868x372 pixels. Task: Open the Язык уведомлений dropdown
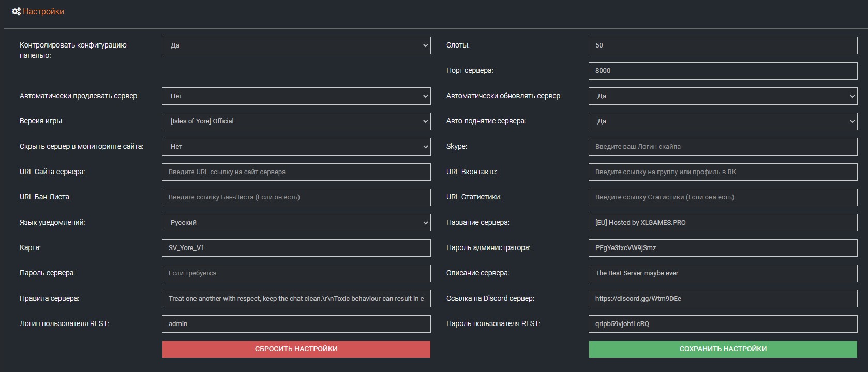(x=296, y=223)
